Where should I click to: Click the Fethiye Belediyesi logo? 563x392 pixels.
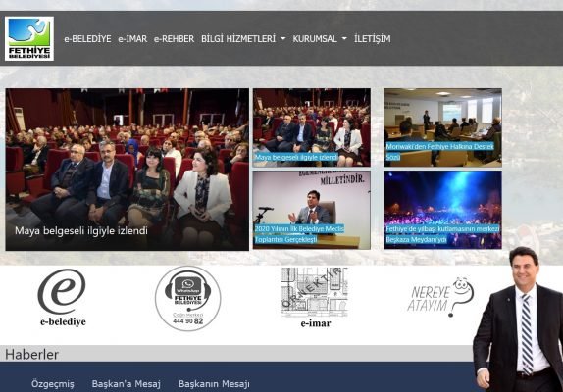point(29,38)
